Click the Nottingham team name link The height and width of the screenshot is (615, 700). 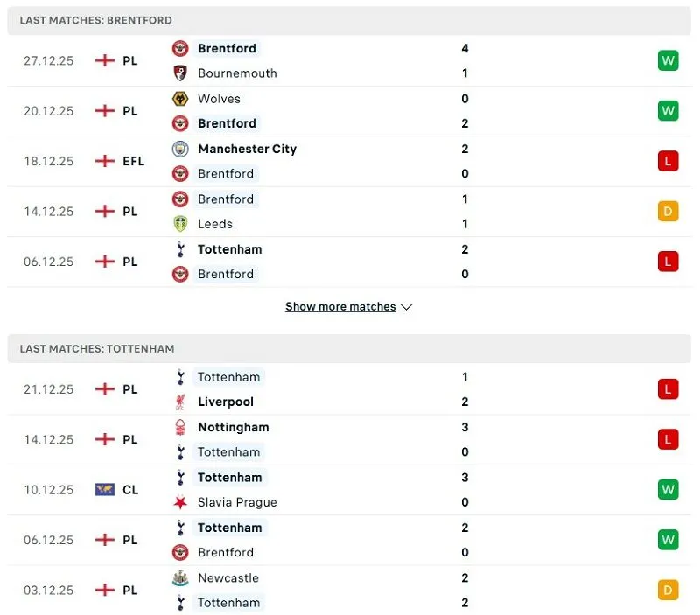[233, 427]
